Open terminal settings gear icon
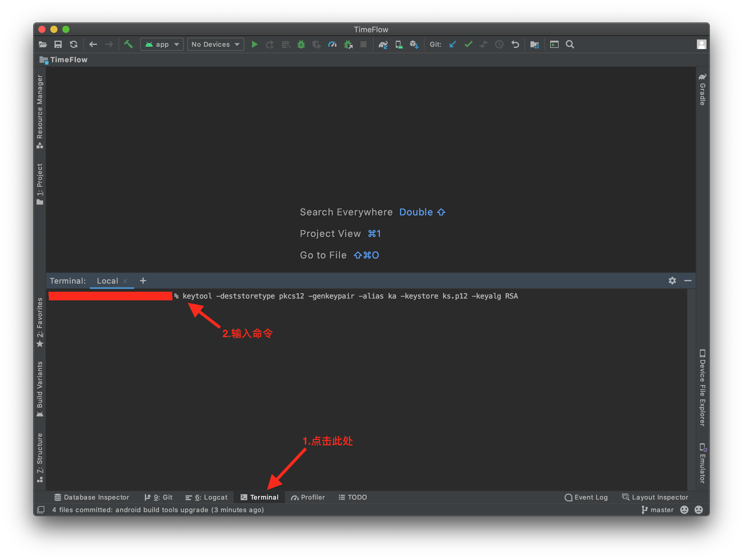The image size is (743, 560). coord(672,281)
